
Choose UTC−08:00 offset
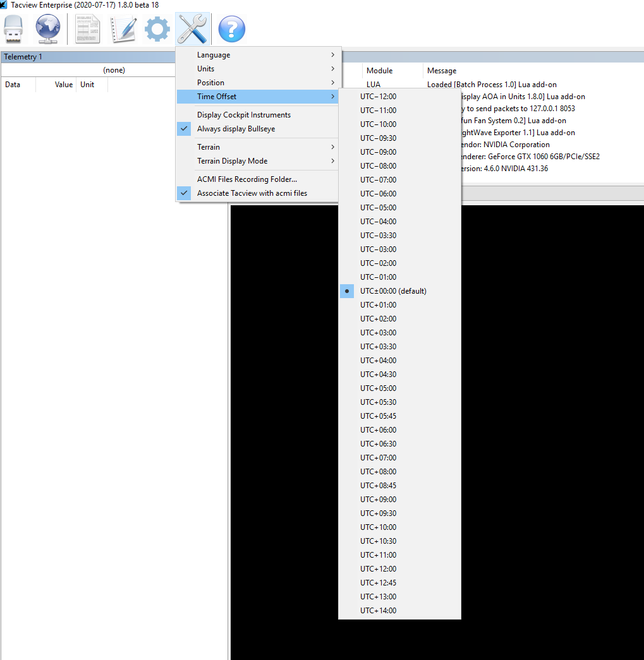[x=399, y=166]
